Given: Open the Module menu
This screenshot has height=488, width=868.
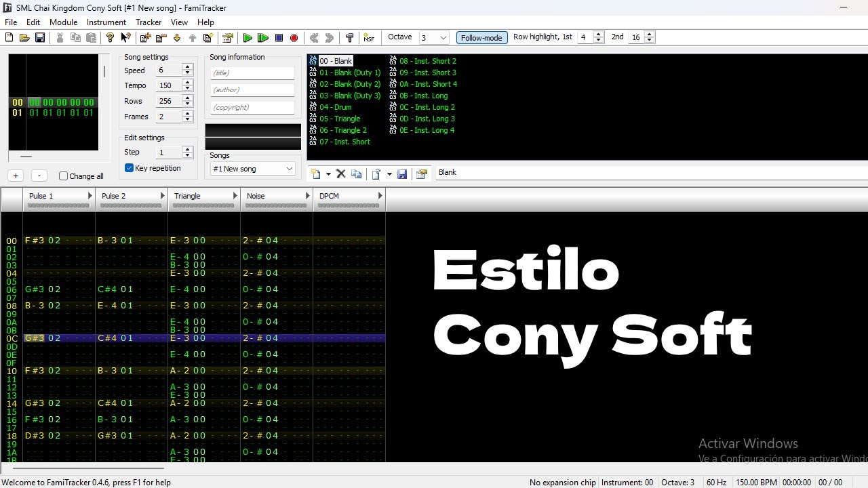Looking at the screenshot, I should click(64, 22).
